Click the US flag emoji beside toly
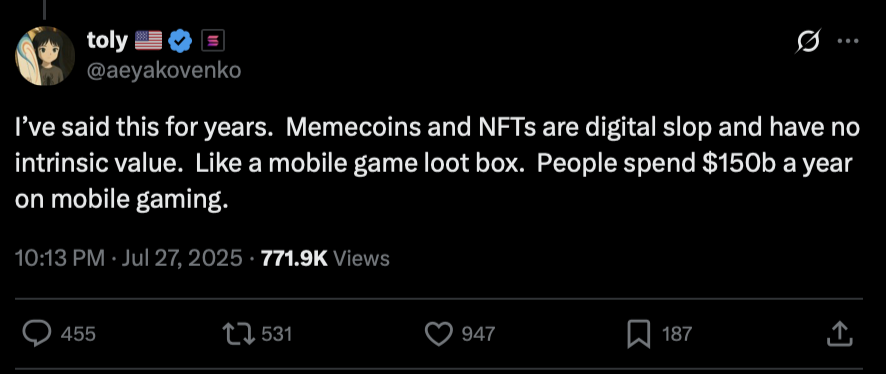This screenshot has width=886, height=374. click(x=149, y=41)
